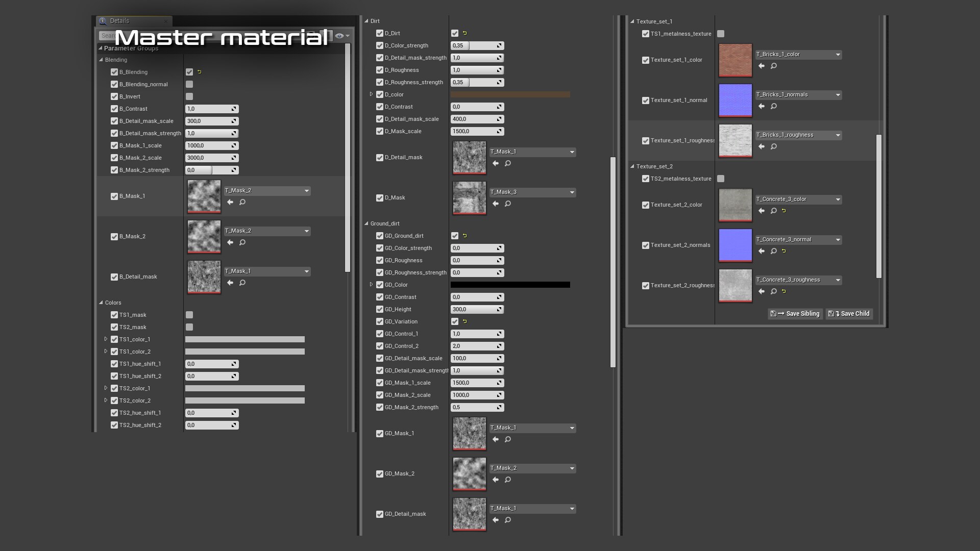The height and width of the screenshot is (551, 980).
Task: Click eye view options icon in Details
Action: point(339,36)
